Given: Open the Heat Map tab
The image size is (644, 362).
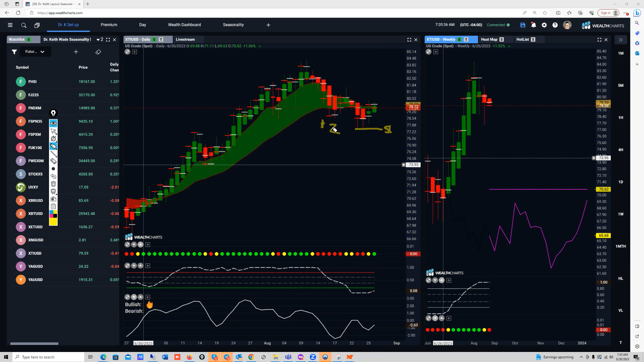Looking at the screenshot, I should coord(489,40).
